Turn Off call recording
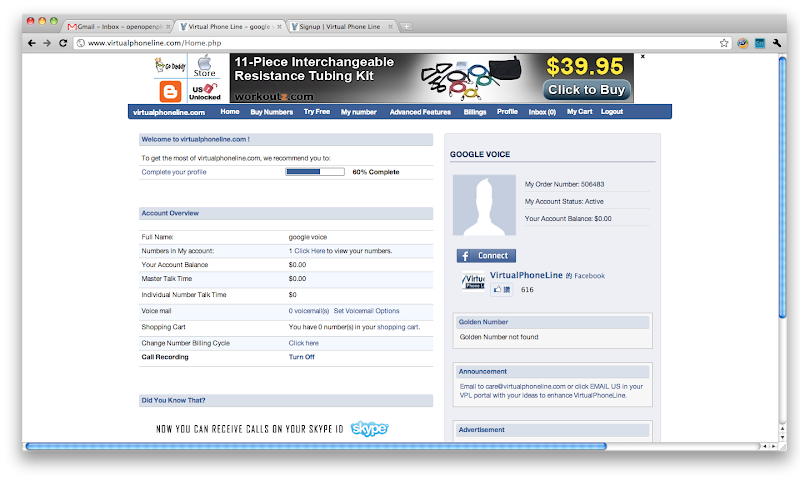Image resolution: width=800 pixels, height=481 pixels. 302,357
